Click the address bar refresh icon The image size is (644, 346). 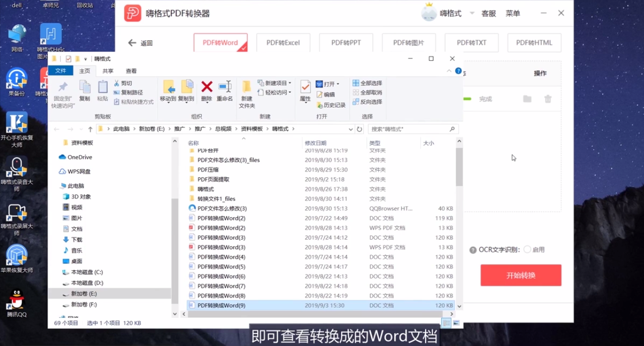(359, 129)
